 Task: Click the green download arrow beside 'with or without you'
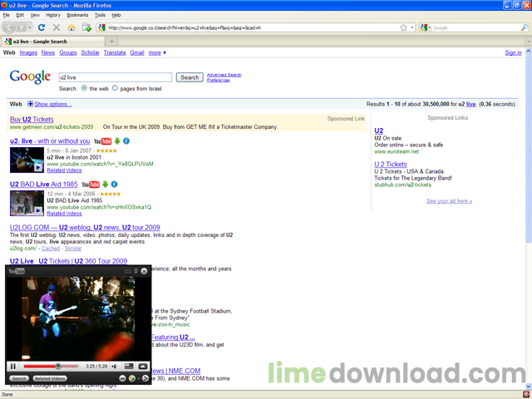point(117,140)
